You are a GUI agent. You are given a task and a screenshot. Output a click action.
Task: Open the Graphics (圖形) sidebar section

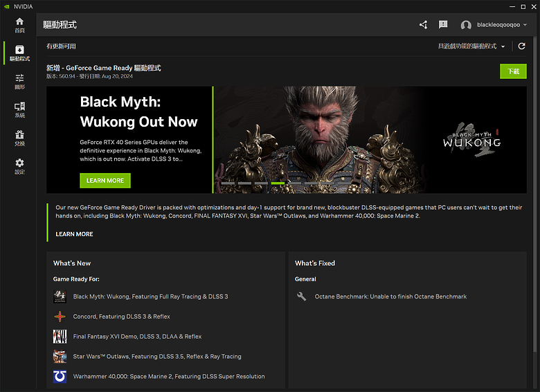19,82
